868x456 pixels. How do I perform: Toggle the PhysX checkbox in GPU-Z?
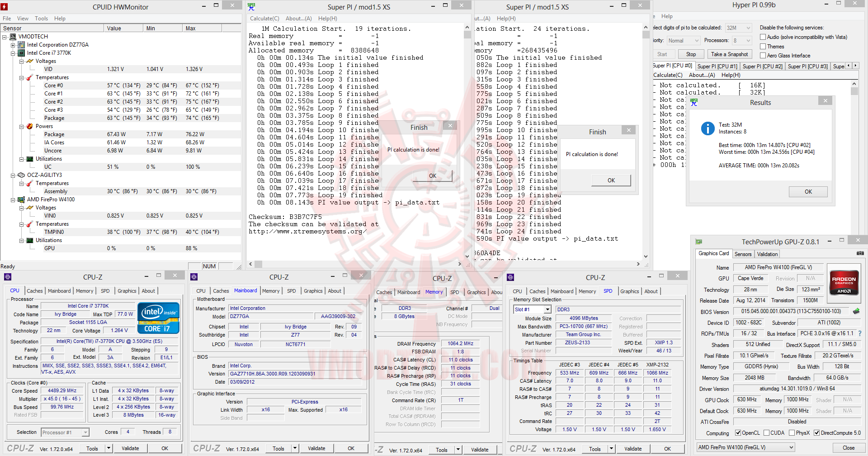click(792, 433)
